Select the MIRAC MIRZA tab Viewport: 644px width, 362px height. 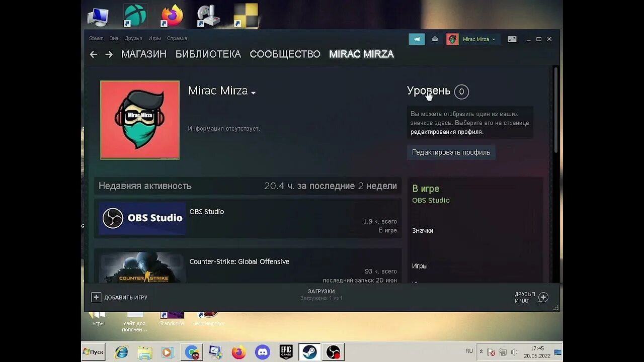(361, 54)
